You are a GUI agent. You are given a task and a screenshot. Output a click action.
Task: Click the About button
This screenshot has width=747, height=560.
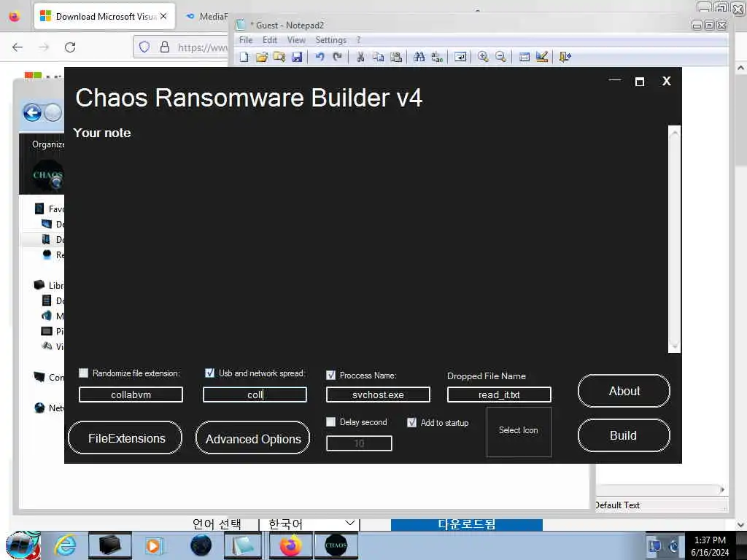click(x=624, y=391)
